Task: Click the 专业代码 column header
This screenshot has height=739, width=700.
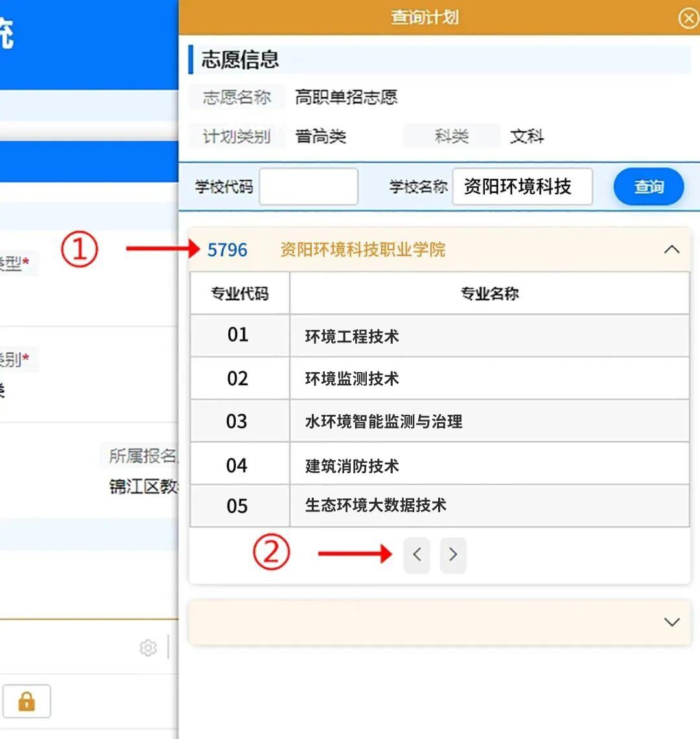Action: (x=239, y=294)
